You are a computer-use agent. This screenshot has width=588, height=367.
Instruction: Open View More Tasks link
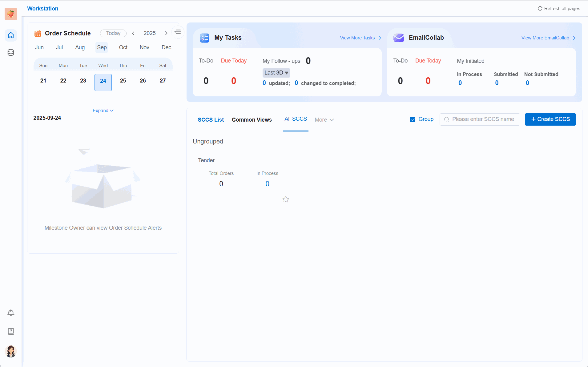(360, 38)
